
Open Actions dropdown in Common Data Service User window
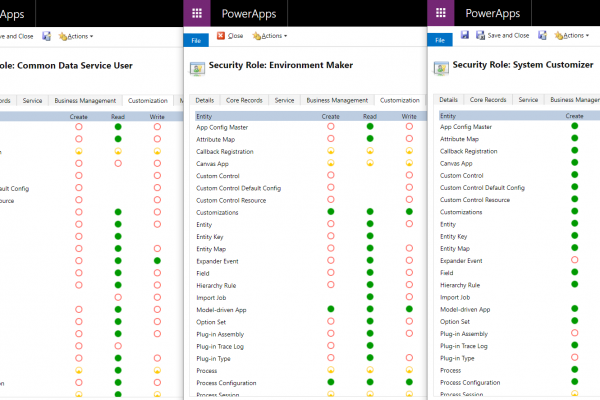[76, 36]
